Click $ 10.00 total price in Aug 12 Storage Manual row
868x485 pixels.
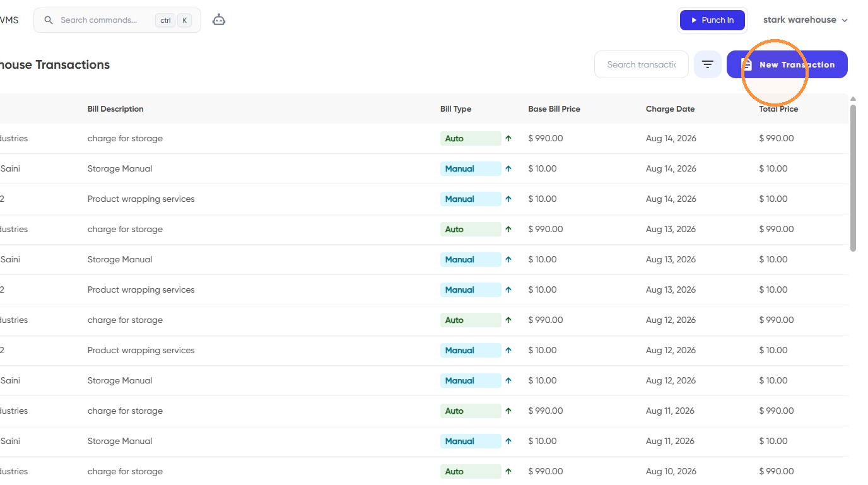[x=773, y=380]
